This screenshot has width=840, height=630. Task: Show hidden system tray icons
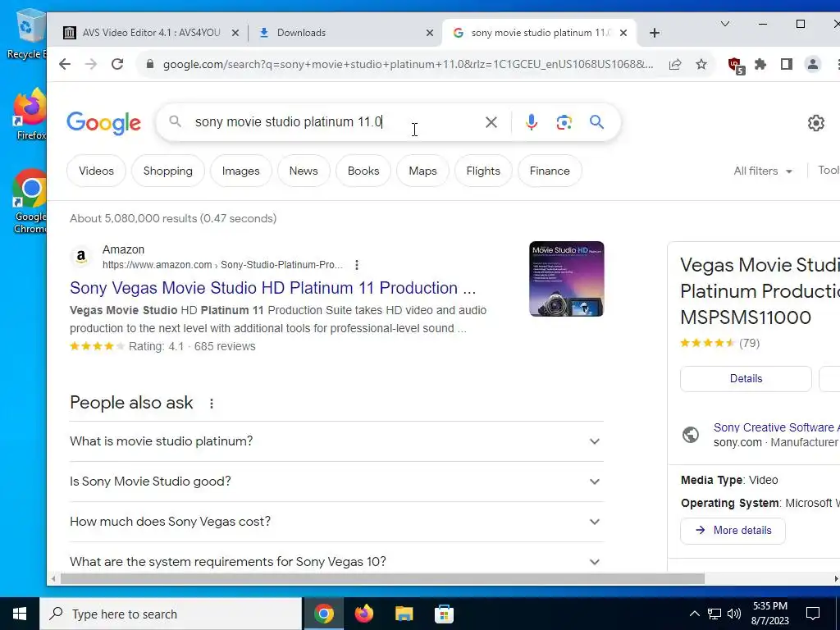[694, 614]
